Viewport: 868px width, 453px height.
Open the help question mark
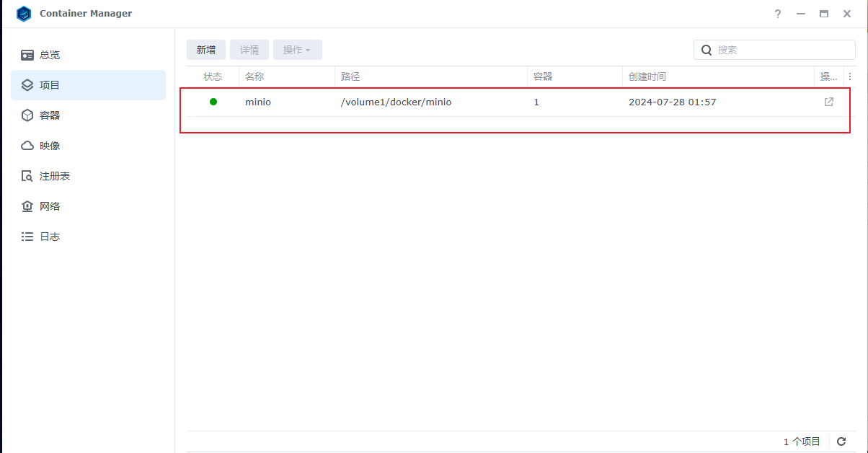coord(778,14)
